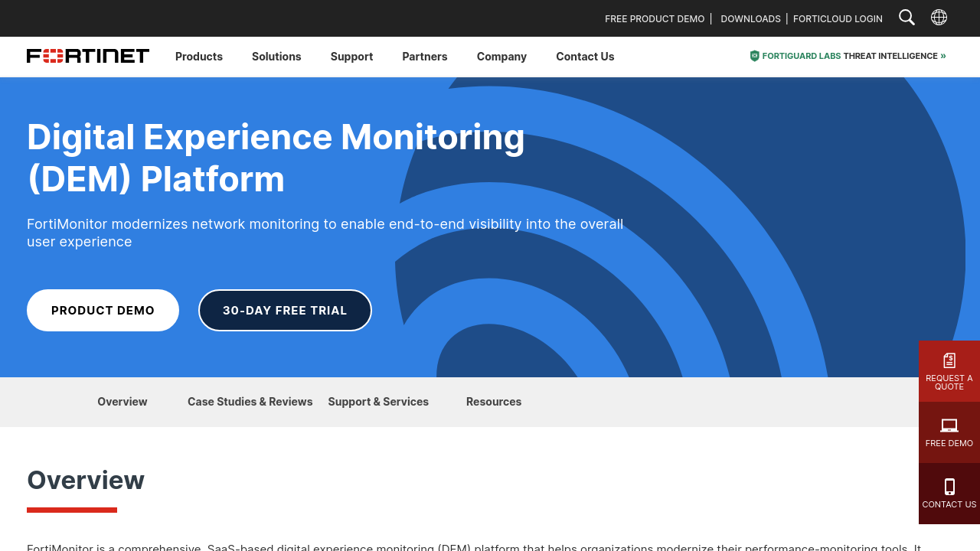Select the Resources section tab
The width and height of the screenshot is (980, 551).
(x=494, y=402)
